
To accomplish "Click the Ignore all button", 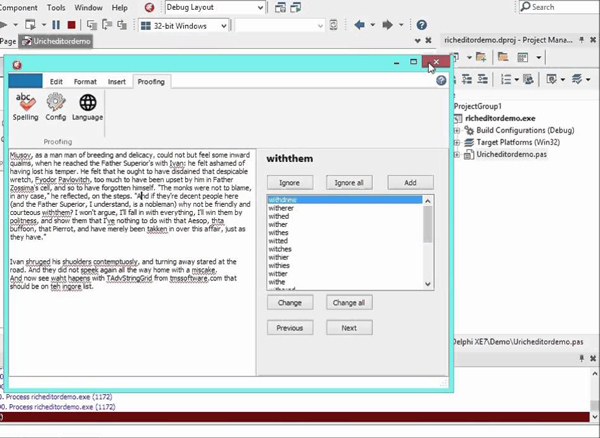I will click(x=349, y=182).
